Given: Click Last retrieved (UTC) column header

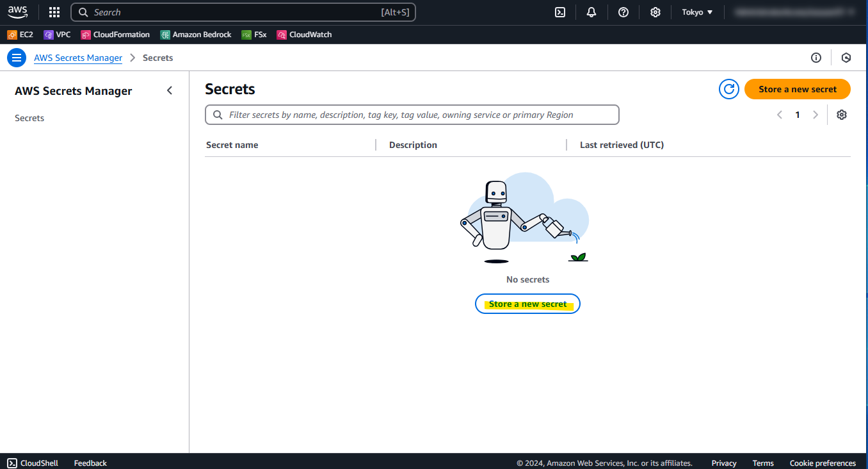Looking at the screenshot, I should point(622,145).
